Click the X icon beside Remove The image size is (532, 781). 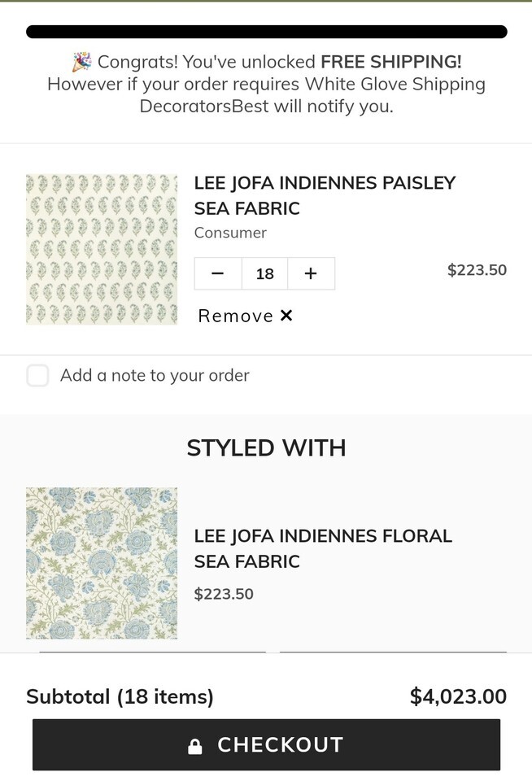[286, 316]
